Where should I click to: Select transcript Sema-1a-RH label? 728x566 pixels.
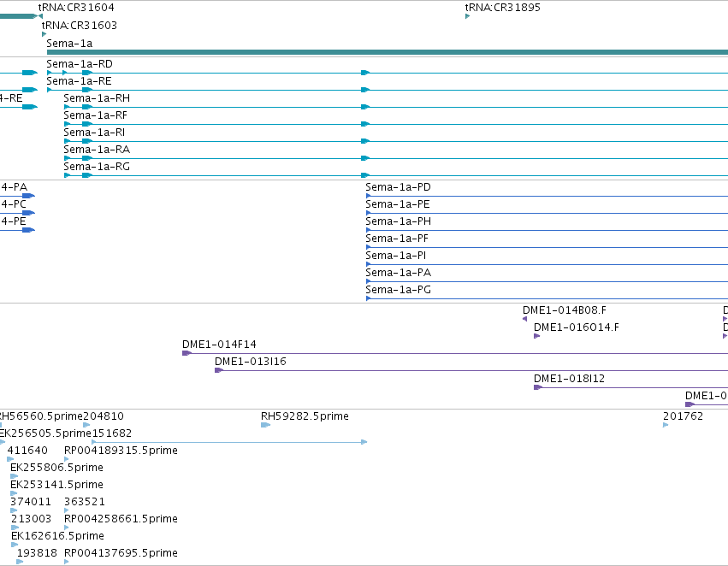(x=97, y=98)
